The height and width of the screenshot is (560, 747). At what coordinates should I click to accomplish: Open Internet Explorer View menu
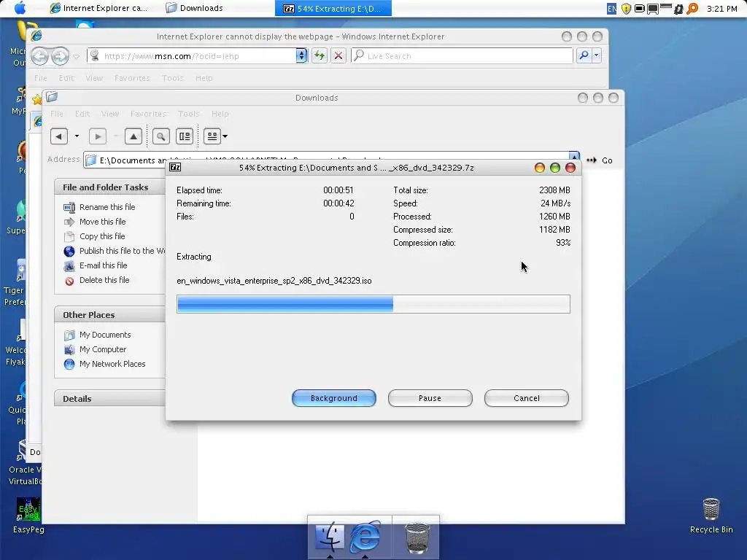pos(94,78)
